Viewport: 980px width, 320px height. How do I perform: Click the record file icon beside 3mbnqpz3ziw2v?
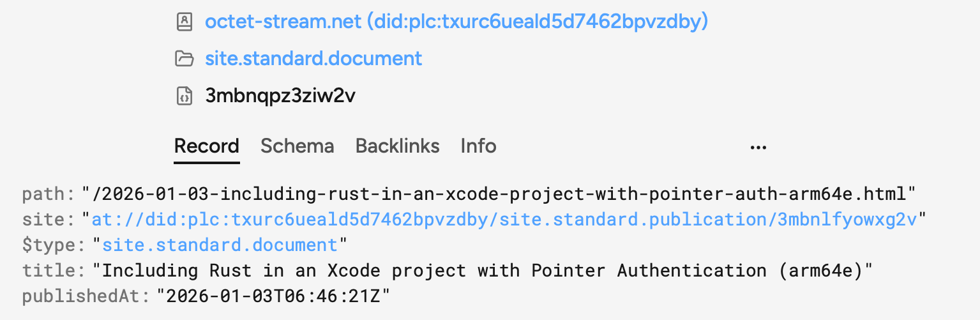(184, 96)
